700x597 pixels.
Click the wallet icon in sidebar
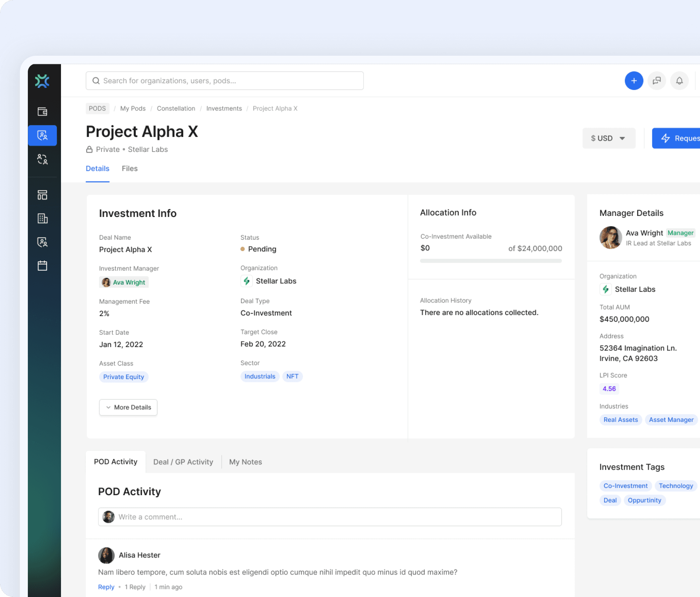pyautogui.click(x=42, y=111)
